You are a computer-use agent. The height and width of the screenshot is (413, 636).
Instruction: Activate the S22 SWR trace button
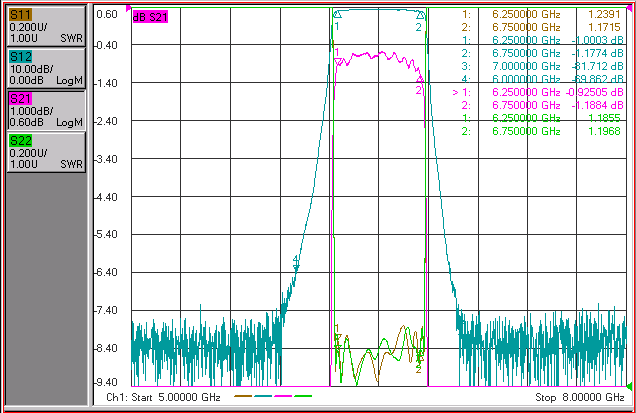tap(46, 153)
